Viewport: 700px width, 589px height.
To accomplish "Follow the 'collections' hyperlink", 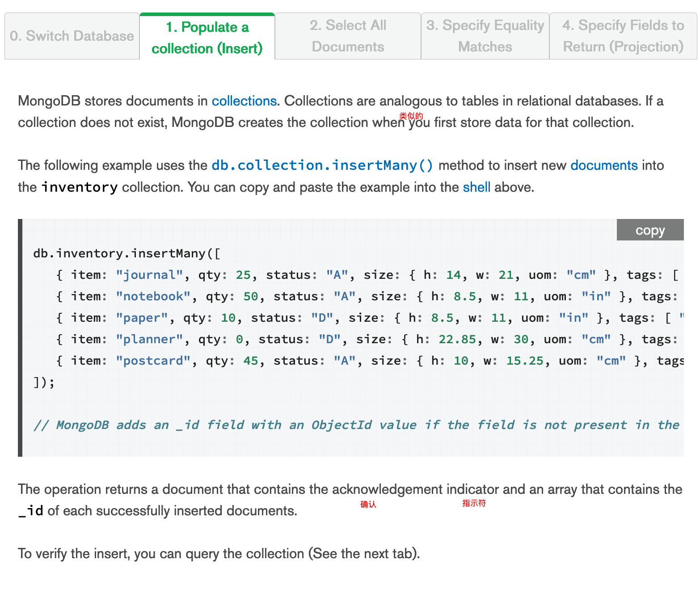I will (x=244, y=101).
